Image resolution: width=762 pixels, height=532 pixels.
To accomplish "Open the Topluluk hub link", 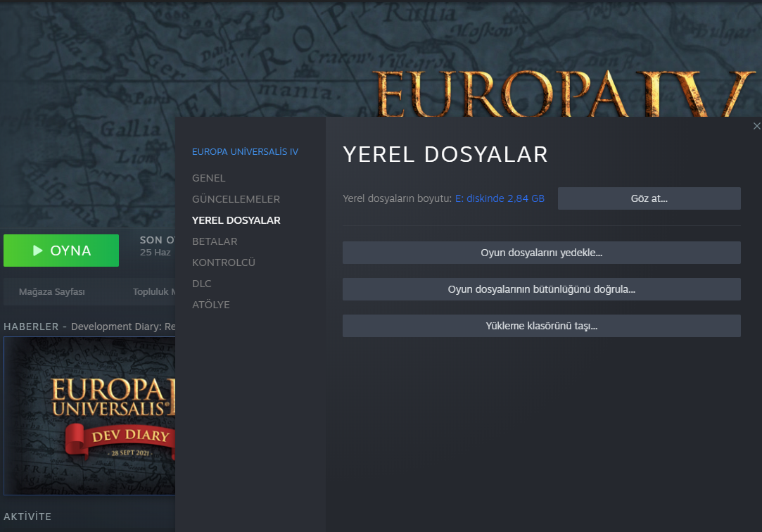I will pos(153,291).
